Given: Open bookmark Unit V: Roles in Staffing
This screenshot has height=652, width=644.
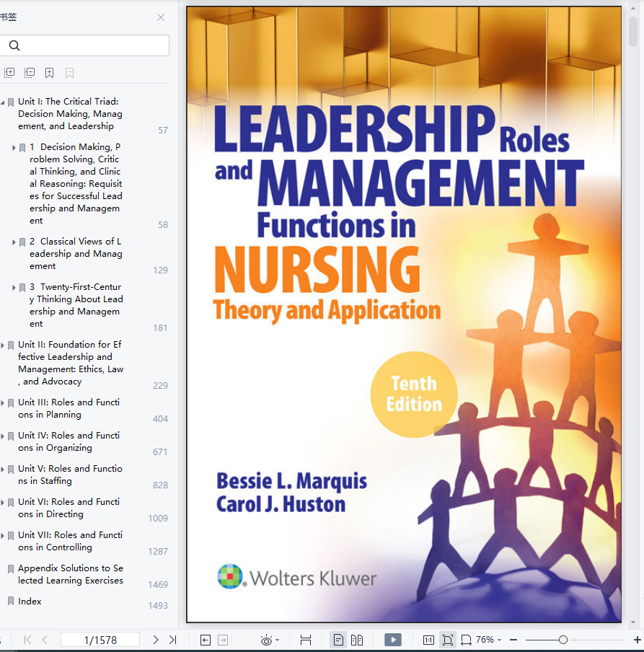Looking at the screenshot, I should [70, 475].
